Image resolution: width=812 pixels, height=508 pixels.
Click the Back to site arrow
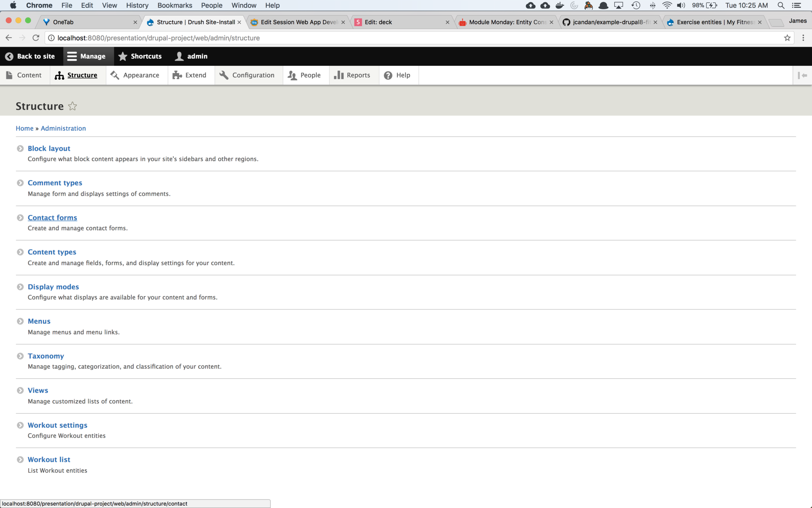click(x=9, y=56)
